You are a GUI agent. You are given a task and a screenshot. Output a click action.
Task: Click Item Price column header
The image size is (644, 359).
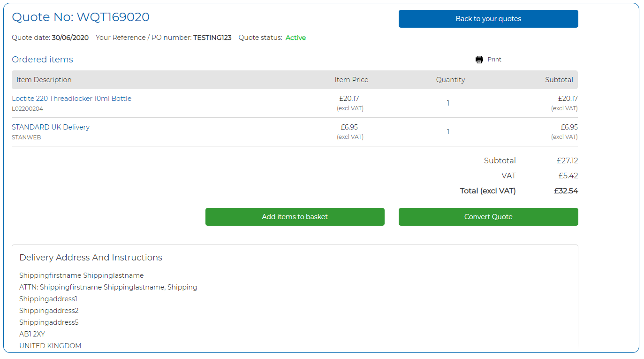pyautogui.click(x=351, y=80)
